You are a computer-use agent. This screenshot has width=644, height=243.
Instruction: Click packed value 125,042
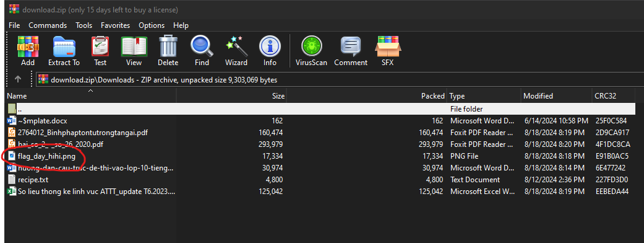431,192
